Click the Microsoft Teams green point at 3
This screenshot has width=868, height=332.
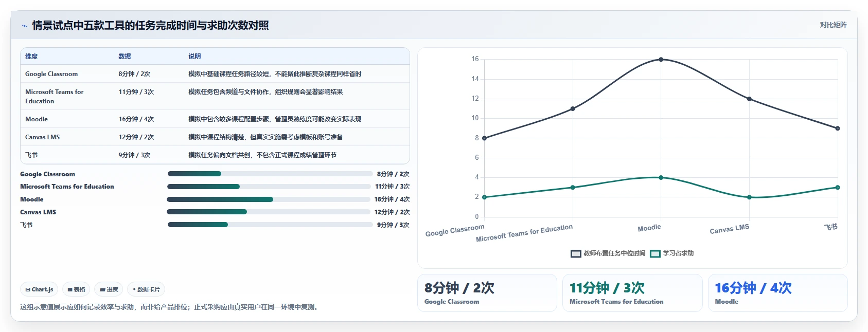(x=573, y=188)
